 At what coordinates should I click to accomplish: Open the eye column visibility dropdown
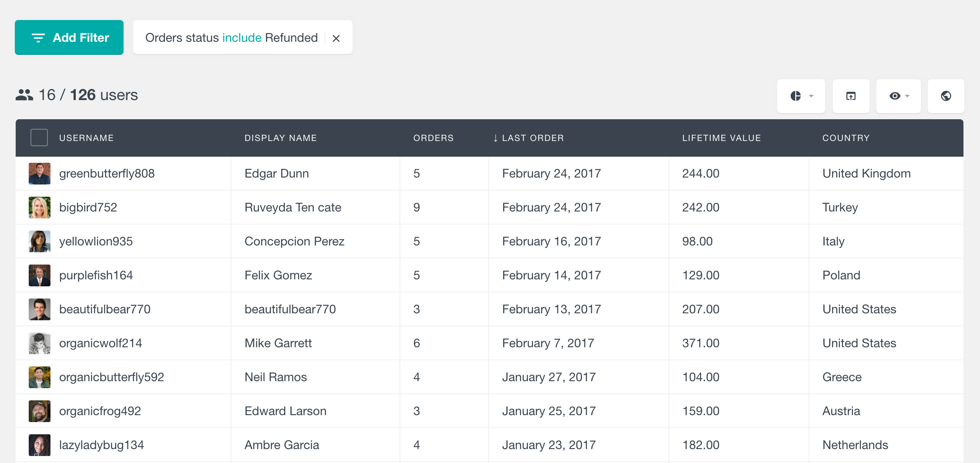(898, 96)
